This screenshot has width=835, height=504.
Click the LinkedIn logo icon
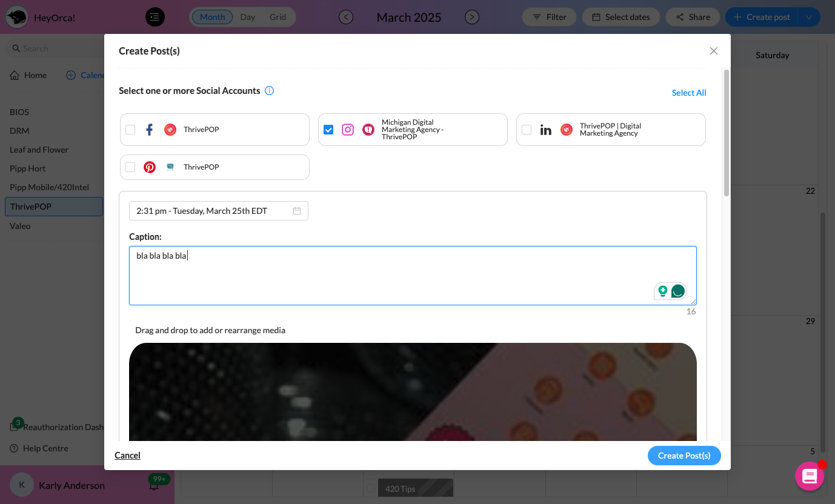[x=545, y=130]
